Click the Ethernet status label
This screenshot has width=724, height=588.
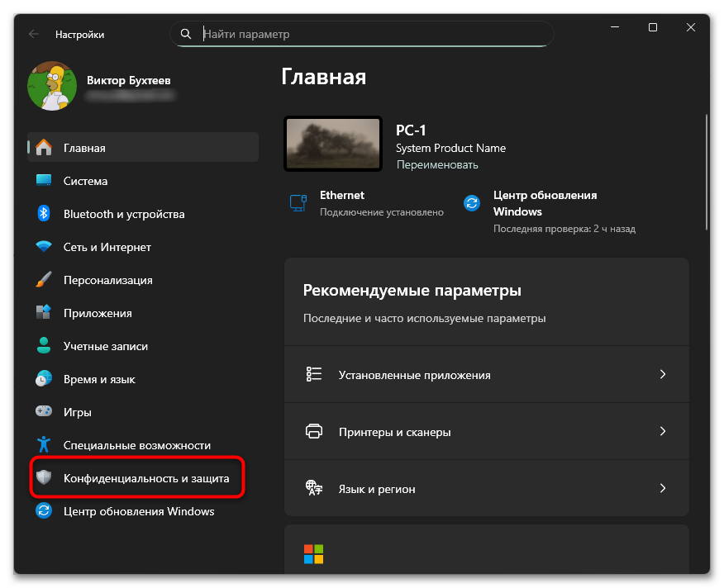coord(342,195)
